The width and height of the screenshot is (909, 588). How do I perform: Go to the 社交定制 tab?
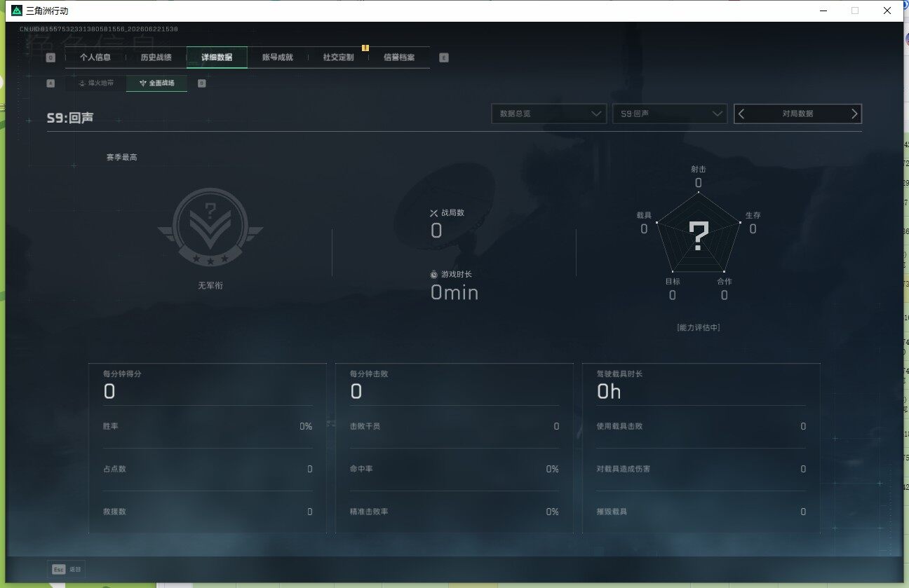(x=338, y=57)
